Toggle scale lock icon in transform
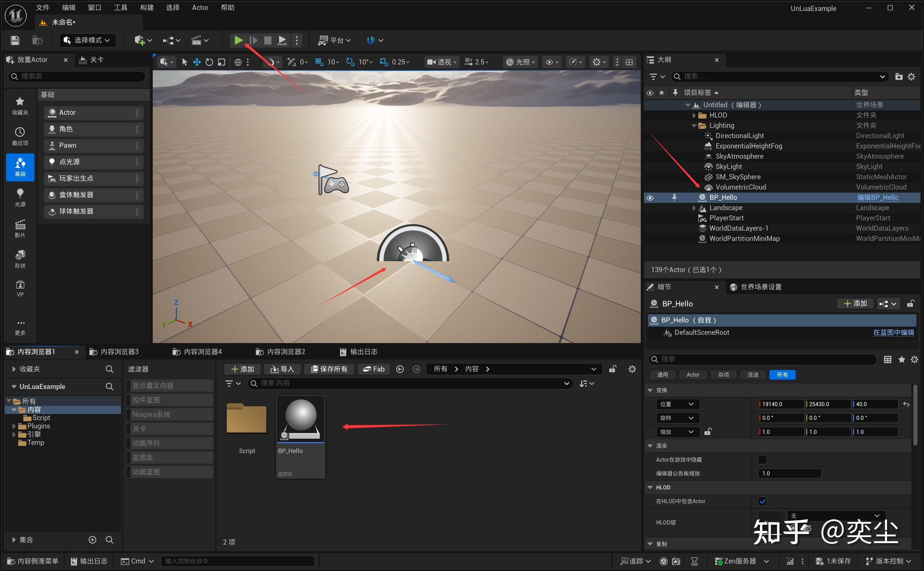This screenshot has width=924, height=571. 708,432
